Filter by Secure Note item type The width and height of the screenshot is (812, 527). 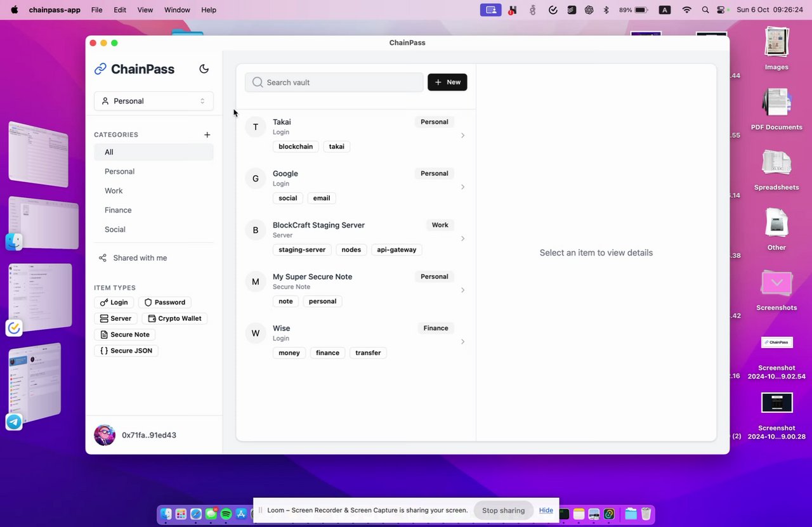[125, 334]
